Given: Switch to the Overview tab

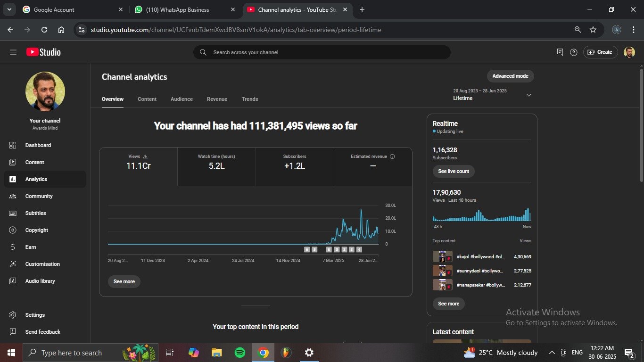Looking at the screenshot, I should (113, 99).
